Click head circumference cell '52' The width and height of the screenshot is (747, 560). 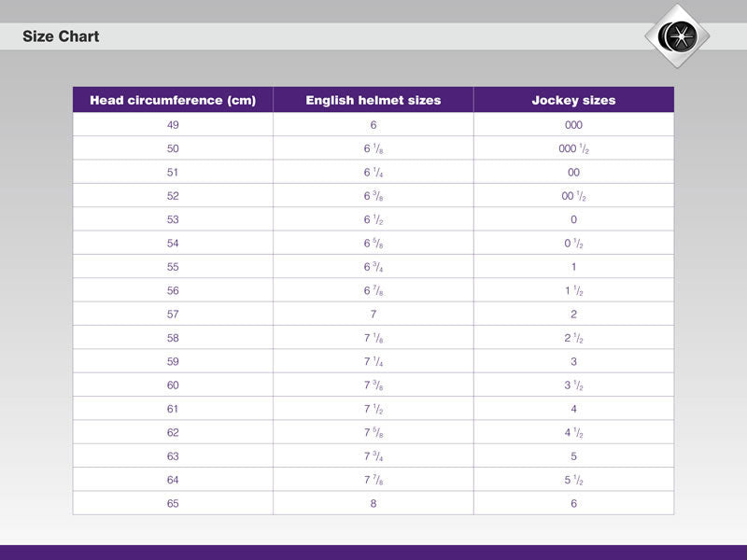[173, 196]
